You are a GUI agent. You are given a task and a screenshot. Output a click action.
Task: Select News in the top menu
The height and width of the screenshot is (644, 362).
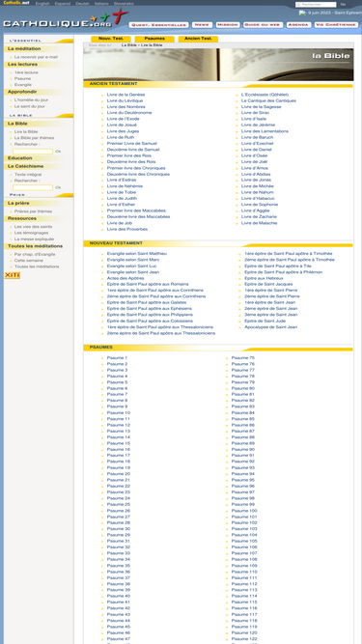[x=202, y=25]
